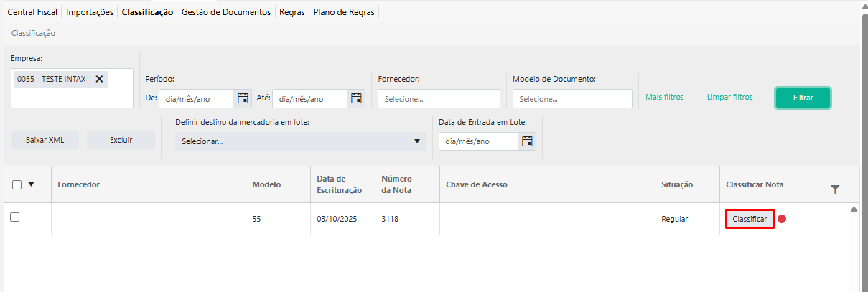Open the destino da mercadoria em lote dropdown
Screen dimensions: 868x292
pos(300,141)
